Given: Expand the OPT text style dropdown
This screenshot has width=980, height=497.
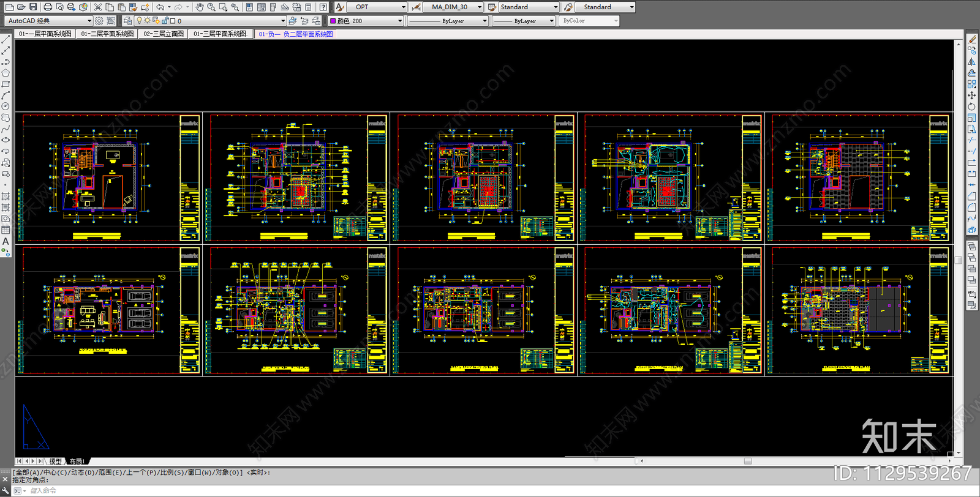Looking at the screenshot, I should [x=404, y=7].
